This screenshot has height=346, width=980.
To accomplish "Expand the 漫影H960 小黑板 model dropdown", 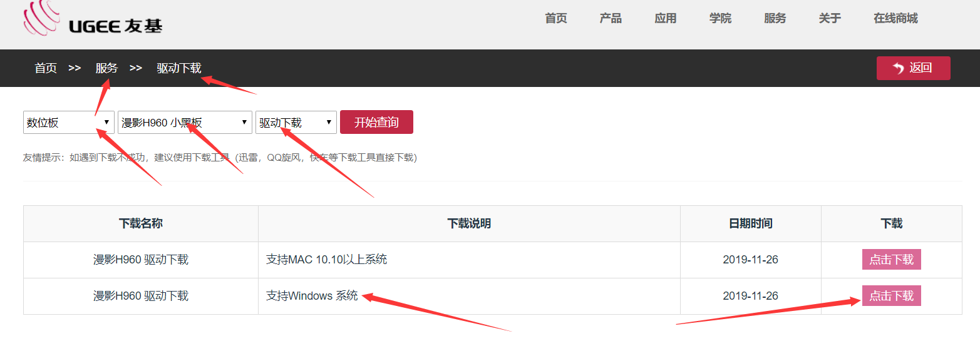I will (x=185, y=122).
